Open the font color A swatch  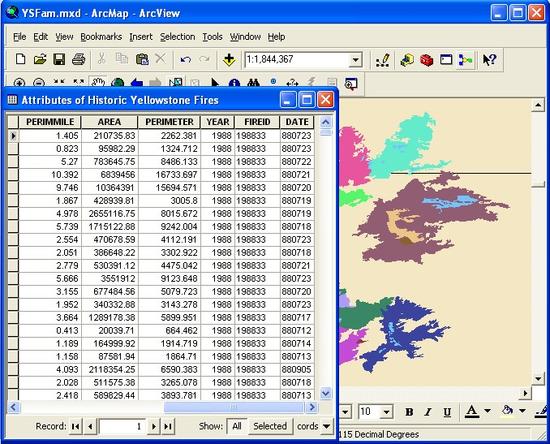(472, 411)
